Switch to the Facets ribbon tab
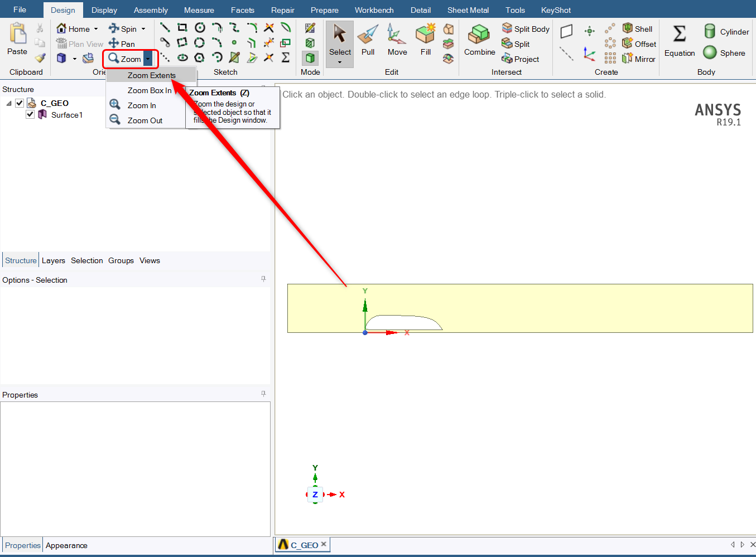The width and height of the screenshot is (756, 557). click(x=243, y=10)
